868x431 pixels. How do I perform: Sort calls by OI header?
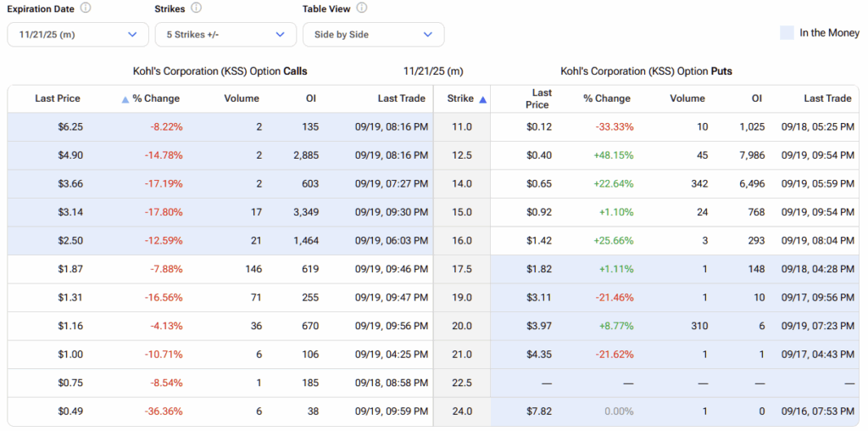[x=311, y=98]
